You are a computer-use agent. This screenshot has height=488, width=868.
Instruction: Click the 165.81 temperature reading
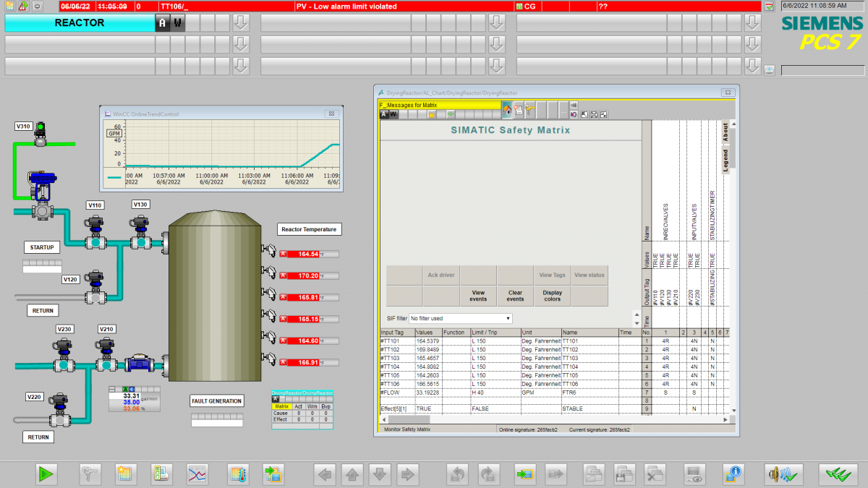304,297
